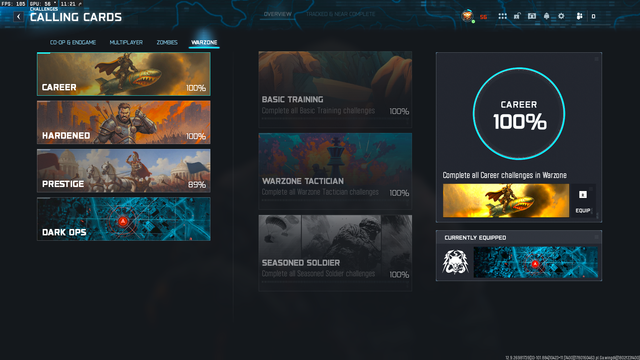Open the grid menu icon
Viewport: 640px width, 360px height.
[502, 16]
